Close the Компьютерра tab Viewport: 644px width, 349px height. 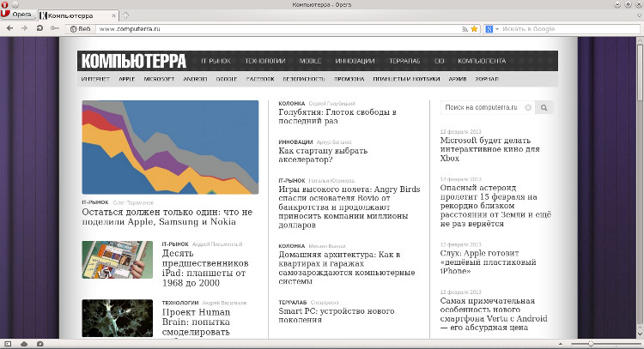pos(113,15)
